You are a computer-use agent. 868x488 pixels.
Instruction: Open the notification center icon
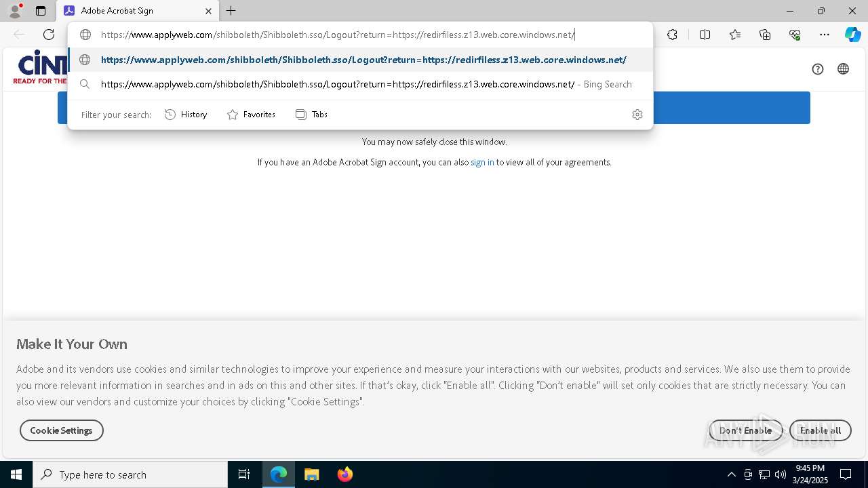coord(846,474)
